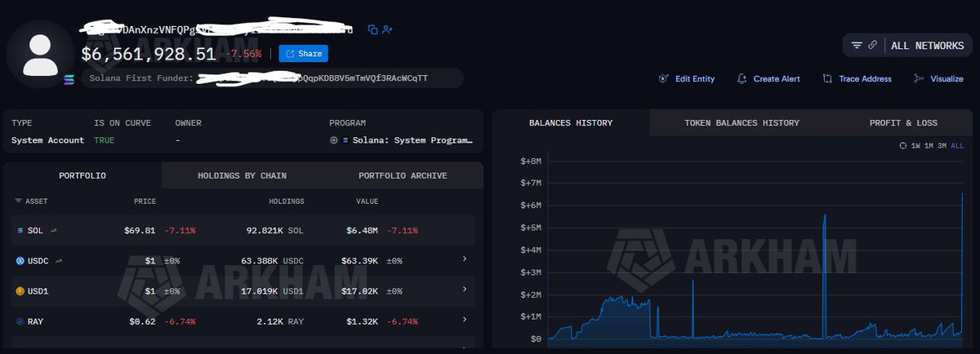
Task: Click the total balance $6,561,928.51
Action: [149, 54]
